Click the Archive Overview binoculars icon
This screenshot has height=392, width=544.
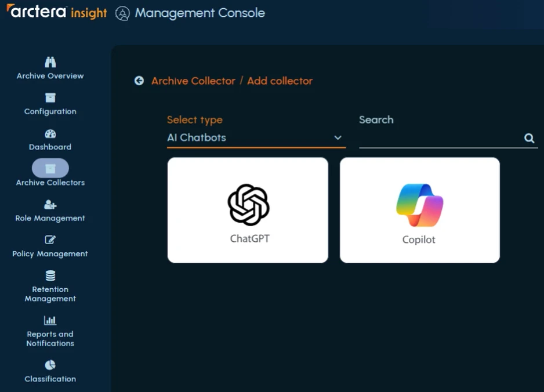pos(50,62)
